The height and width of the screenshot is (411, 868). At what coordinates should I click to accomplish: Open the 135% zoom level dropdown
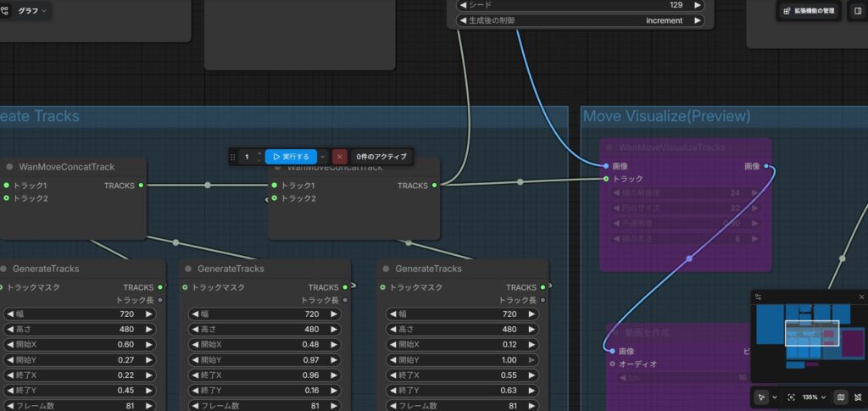(814, 397)
